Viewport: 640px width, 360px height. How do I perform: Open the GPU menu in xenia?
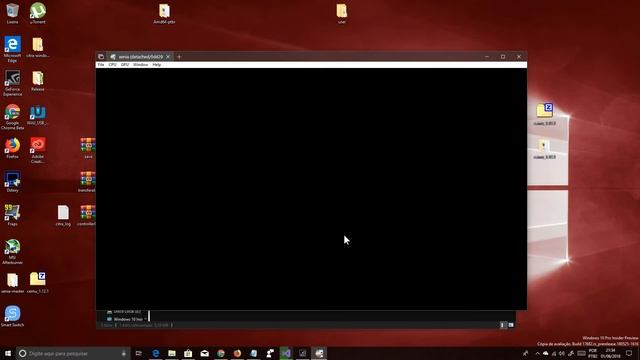coord(125,64)
